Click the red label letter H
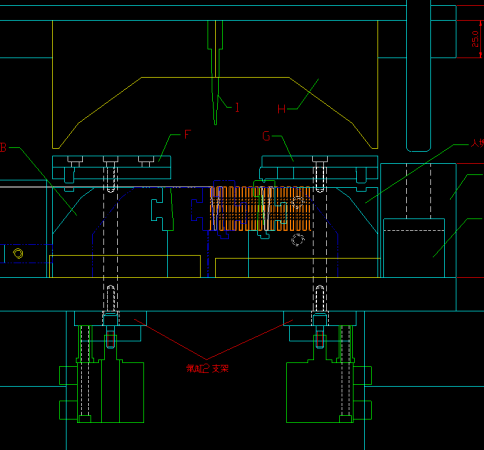The width and height of the screenshot is (484, 450). (281, 109)
